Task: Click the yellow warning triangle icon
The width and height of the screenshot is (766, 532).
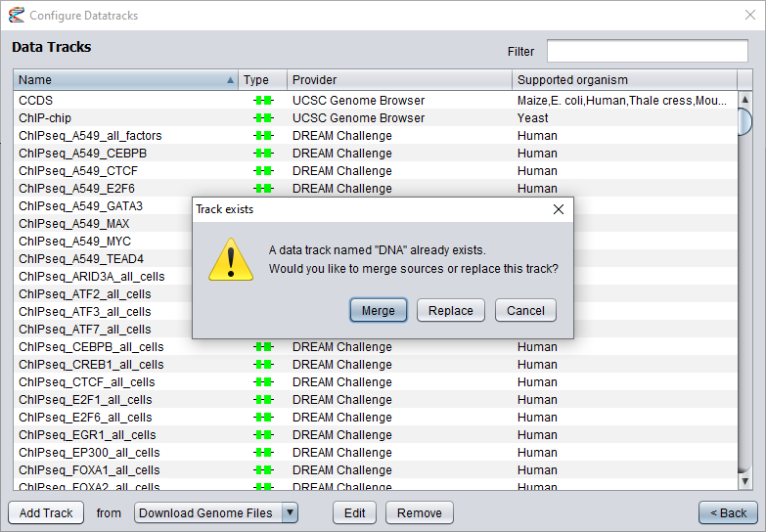Action: coord(231,259)
